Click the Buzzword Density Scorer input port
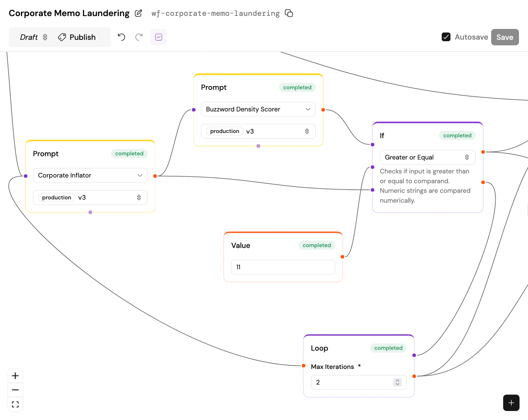 (x=194, y=110)
